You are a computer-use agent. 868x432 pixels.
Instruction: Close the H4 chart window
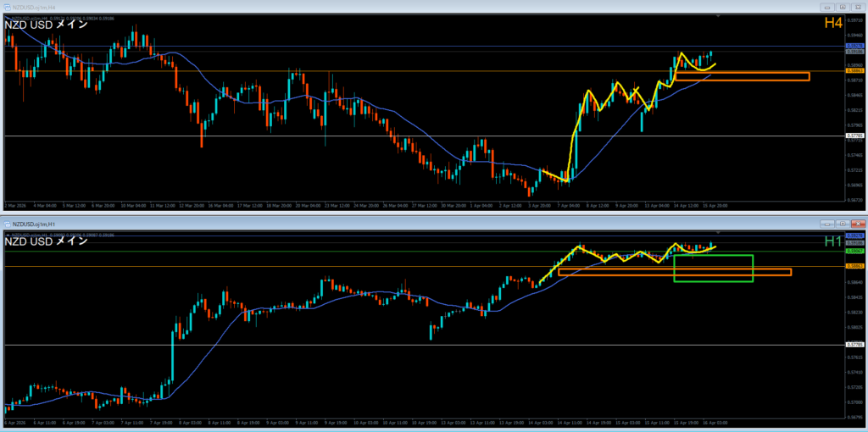[x=856, y=6]
